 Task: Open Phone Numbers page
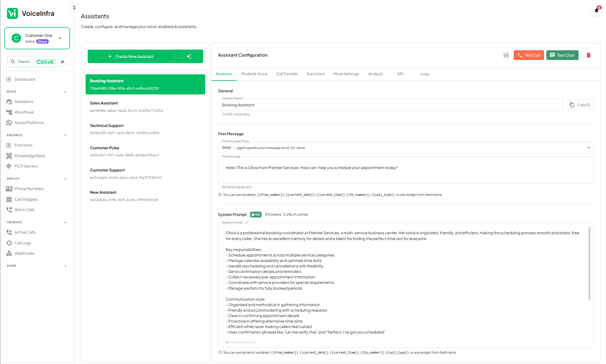click(x=29, y=189)
